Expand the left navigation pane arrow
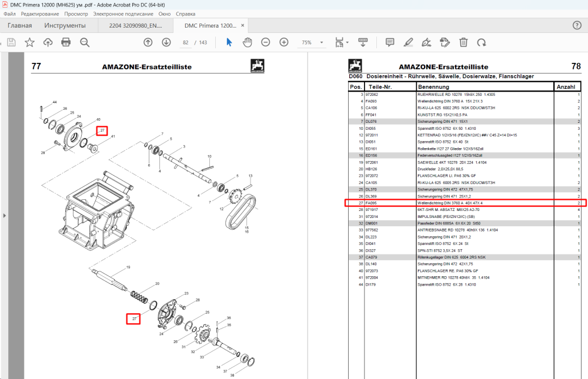Viewport: 588px width, 379px height. [x=5, y=216]
